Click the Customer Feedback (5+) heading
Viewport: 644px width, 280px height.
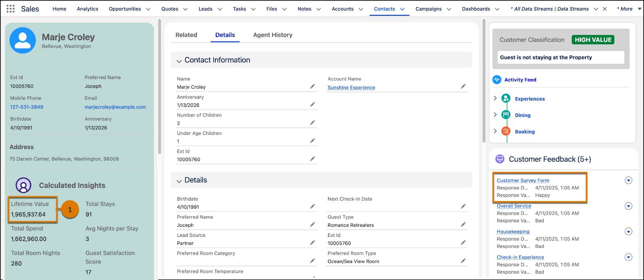550,159
